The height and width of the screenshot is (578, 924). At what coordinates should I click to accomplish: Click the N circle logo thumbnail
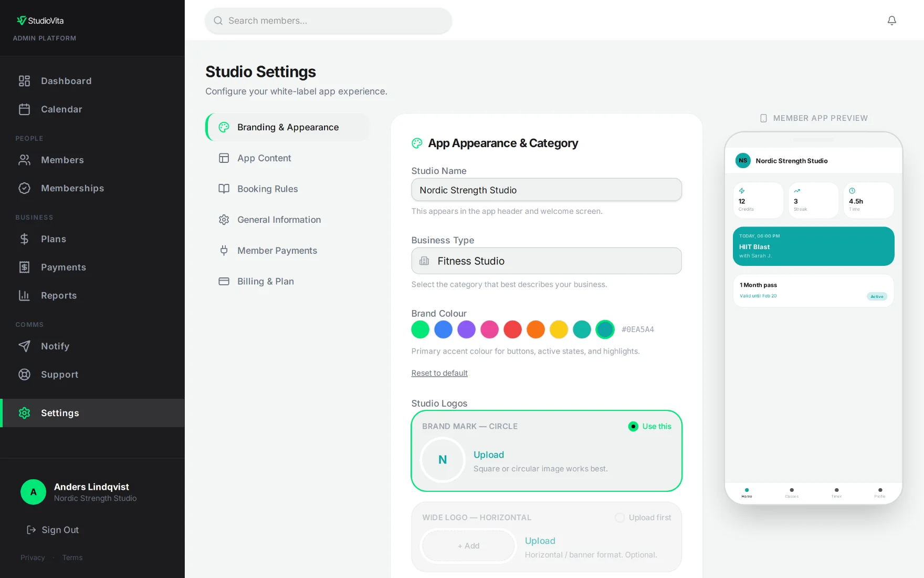coord(443,460)
